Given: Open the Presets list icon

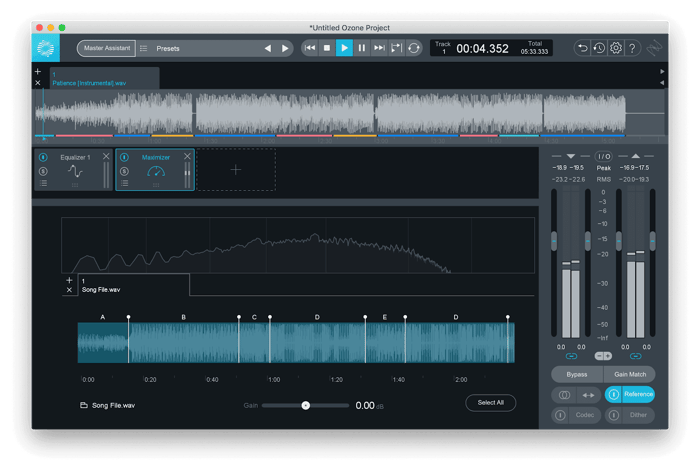Looking at the screenshot, I should pos(143,48).
